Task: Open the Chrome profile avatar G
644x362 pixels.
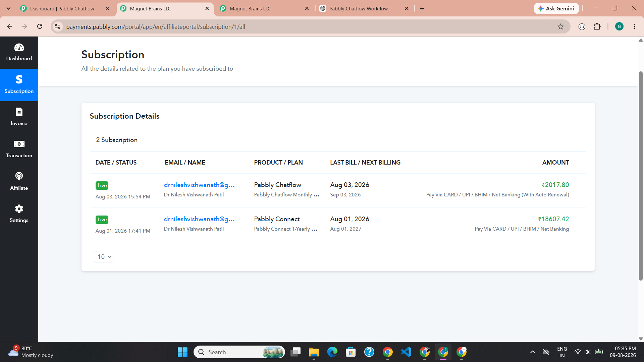Action: point(619,26)
